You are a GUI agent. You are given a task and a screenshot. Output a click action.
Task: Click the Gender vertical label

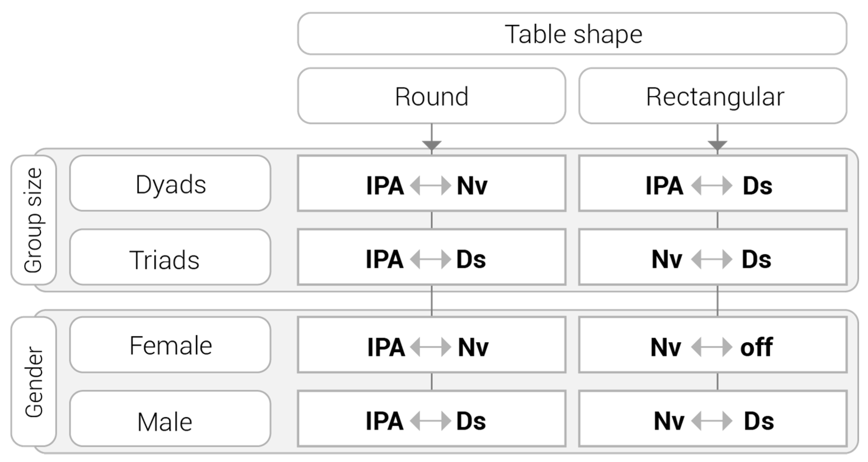(x=33, y=382)
